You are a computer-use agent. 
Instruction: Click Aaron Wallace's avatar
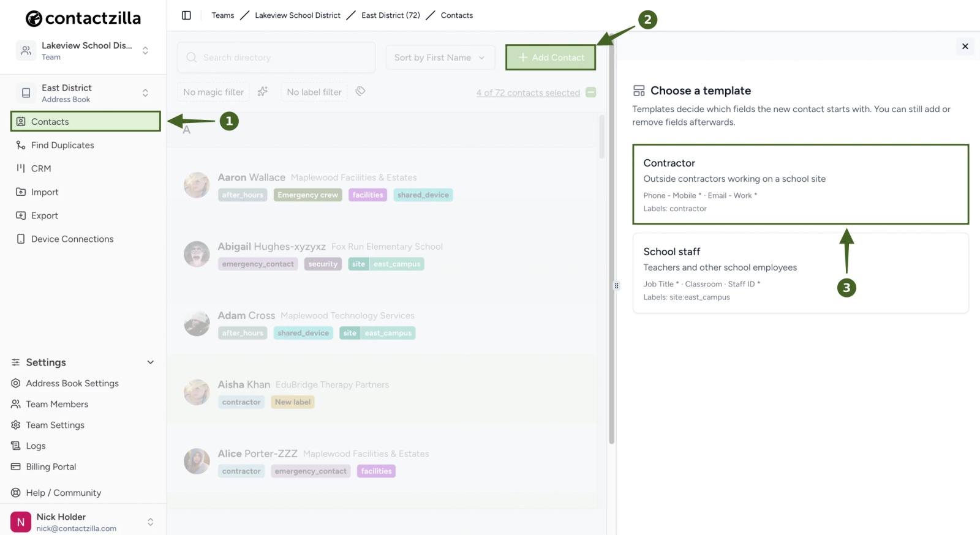tap(197, 185)
